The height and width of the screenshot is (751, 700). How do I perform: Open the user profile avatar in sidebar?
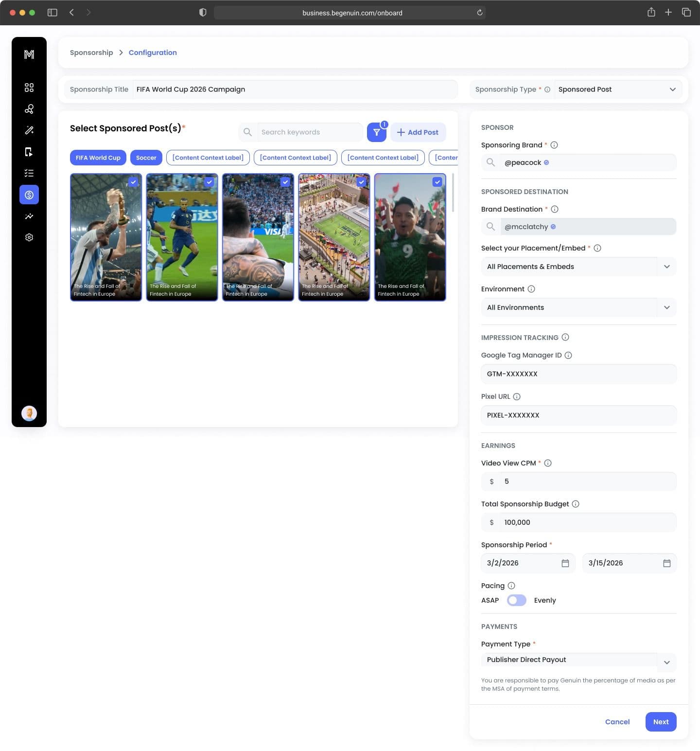tap(29, 413)
